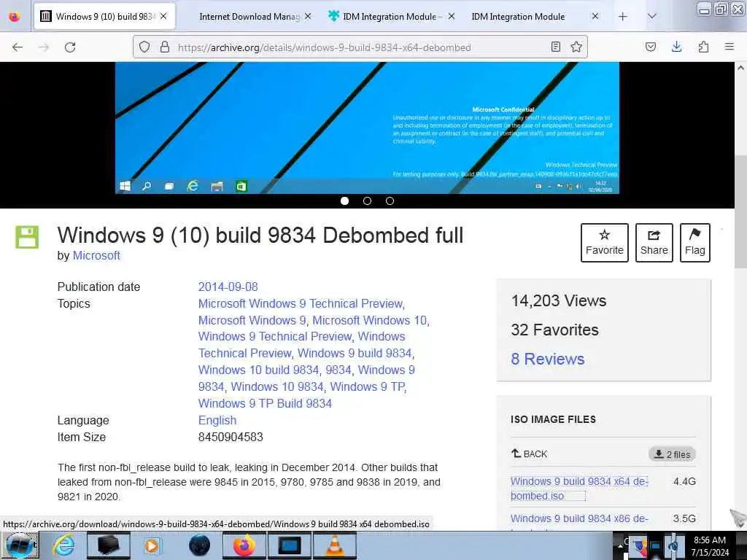Viewport: 747px width, 560px height.
Task: Open the Windows Start orb
Action: (x=20, y=545)
